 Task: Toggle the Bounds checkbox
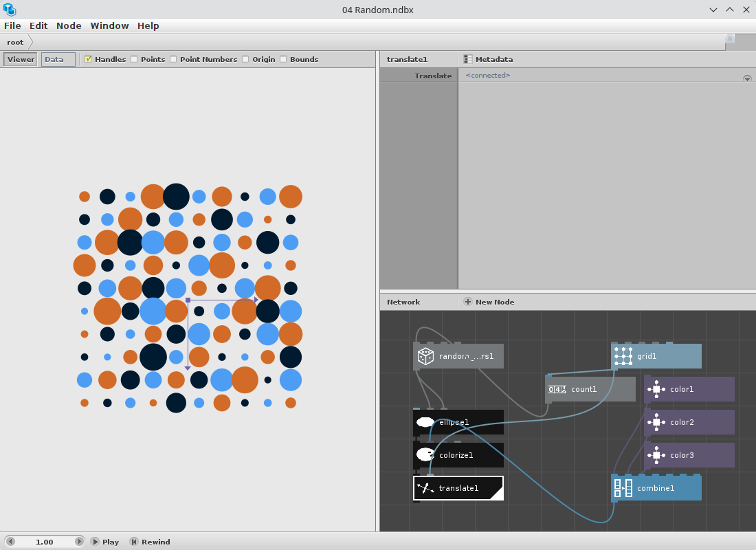click(283, 59)
